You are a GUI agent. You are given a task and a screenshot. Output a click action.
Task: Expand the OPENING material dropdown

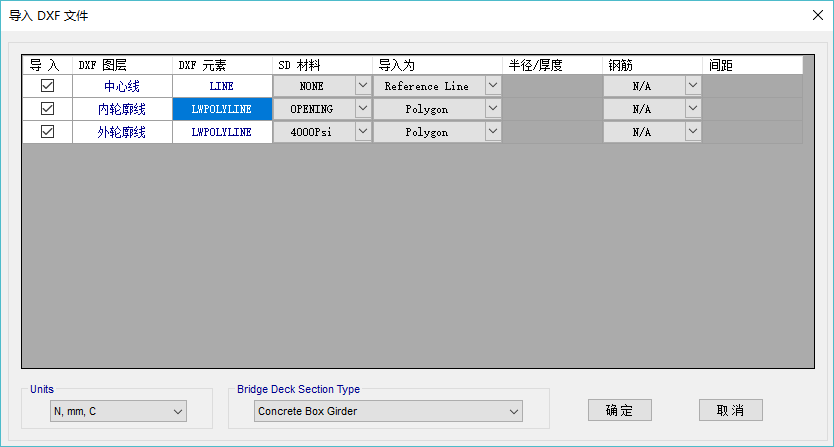point(362,109)
